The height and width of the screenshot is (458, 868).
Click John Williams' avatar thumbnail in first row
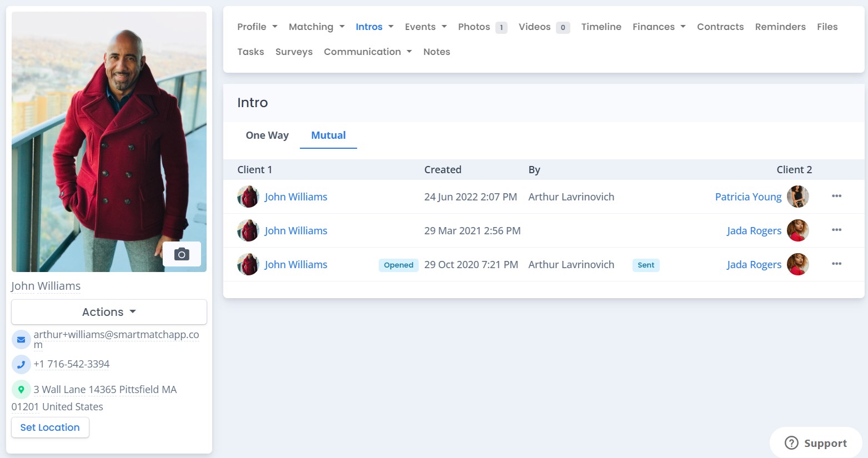[248, 197]
